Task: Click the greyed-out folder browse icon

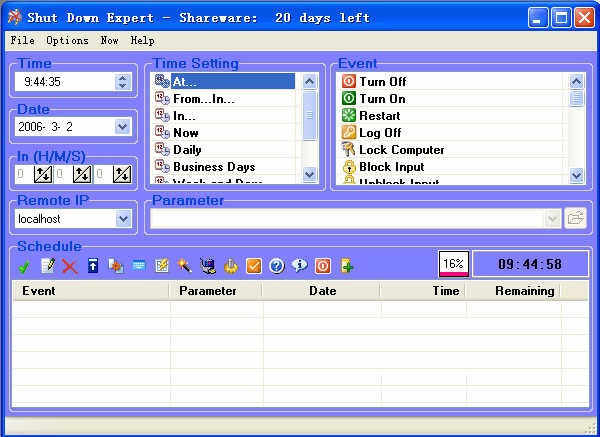Action: 575,218
